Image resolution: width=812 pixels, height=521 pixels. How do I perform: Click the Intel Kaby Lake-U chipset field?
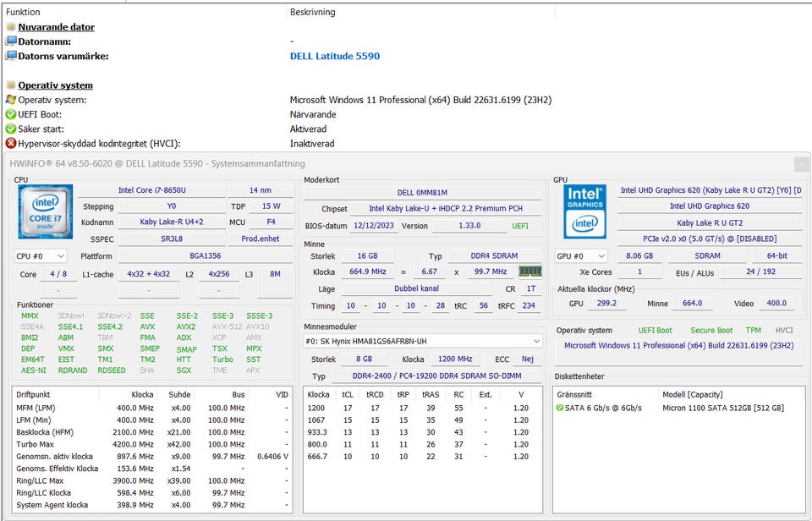(446, 208)
